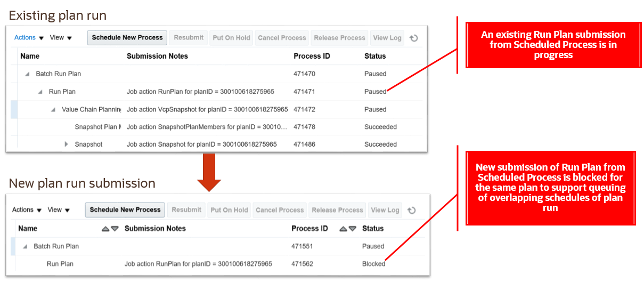Collapse Batch Run Plan in upper table
This screenshot has height=282, width=644.
tap(27, 74)
